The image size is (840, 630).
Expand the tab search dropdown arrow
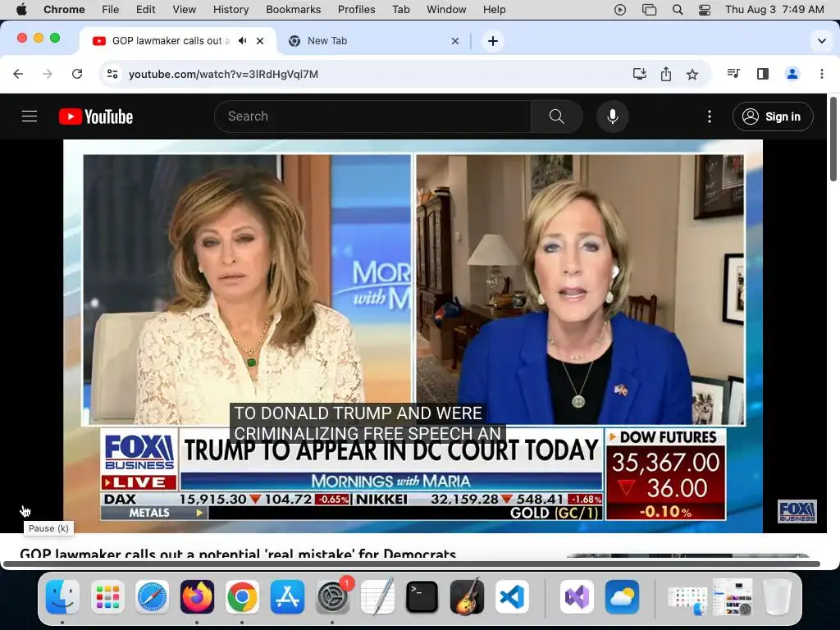pos(822,41)
